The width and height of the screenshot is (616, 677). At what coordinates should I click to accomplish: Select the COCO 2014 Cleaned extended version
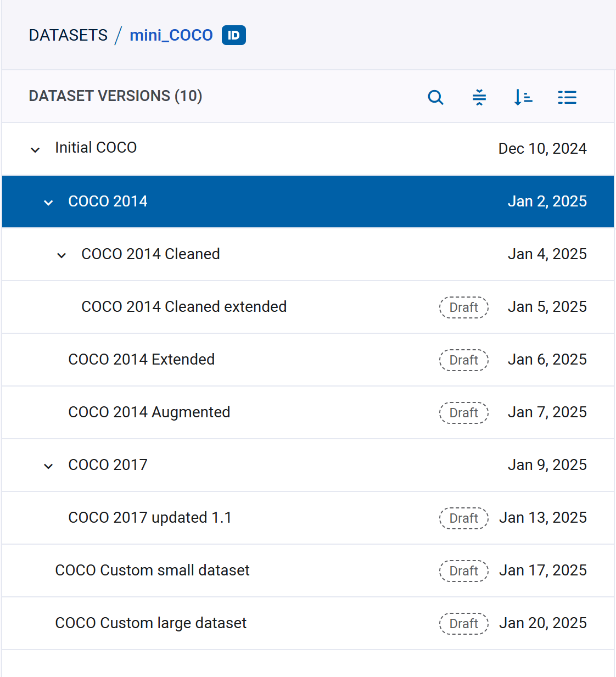(184, 307)
